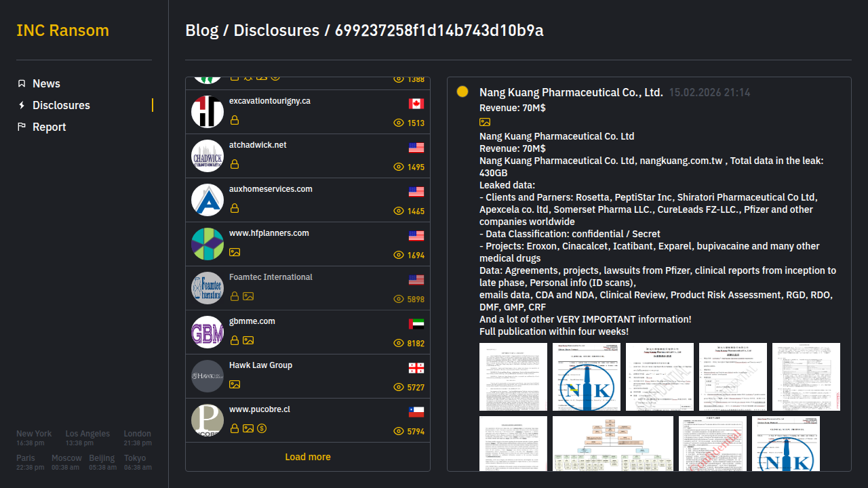Click the flag icon next to Report
This screenshot has height=488, width=868.
point(22,127)
